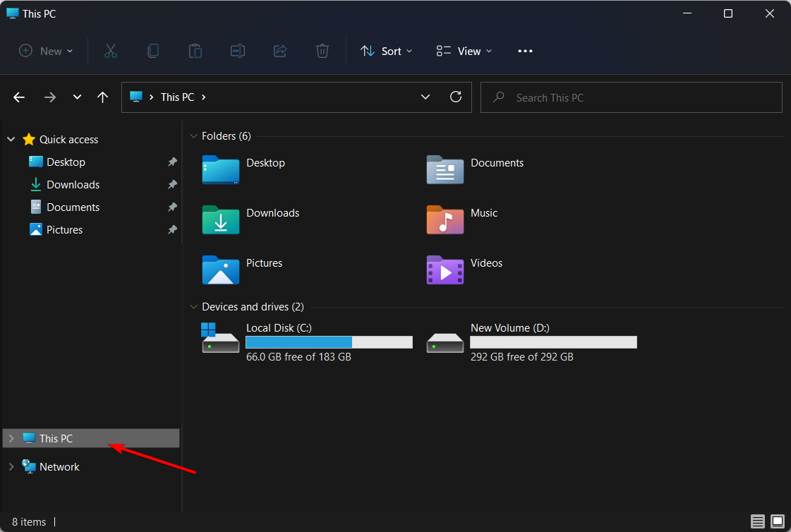
Task: Collapse the Devices and drives (2) group
Action: [x=193, y=307]
